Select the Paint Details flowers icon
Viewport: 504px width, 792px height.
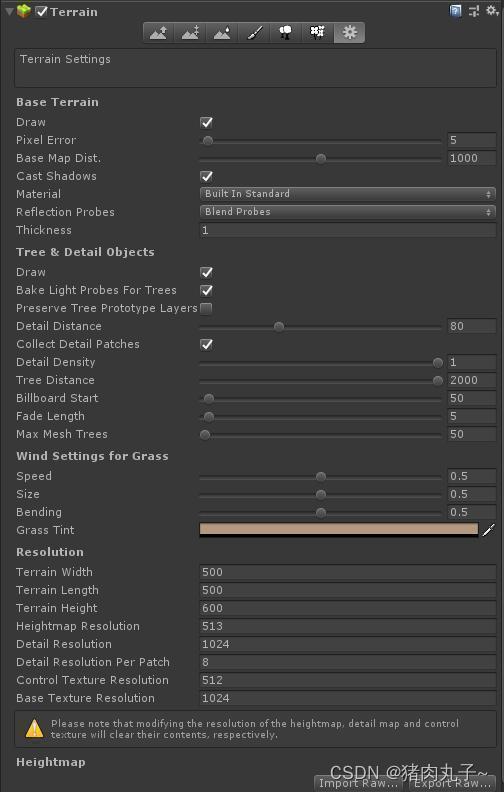[318, 33]
